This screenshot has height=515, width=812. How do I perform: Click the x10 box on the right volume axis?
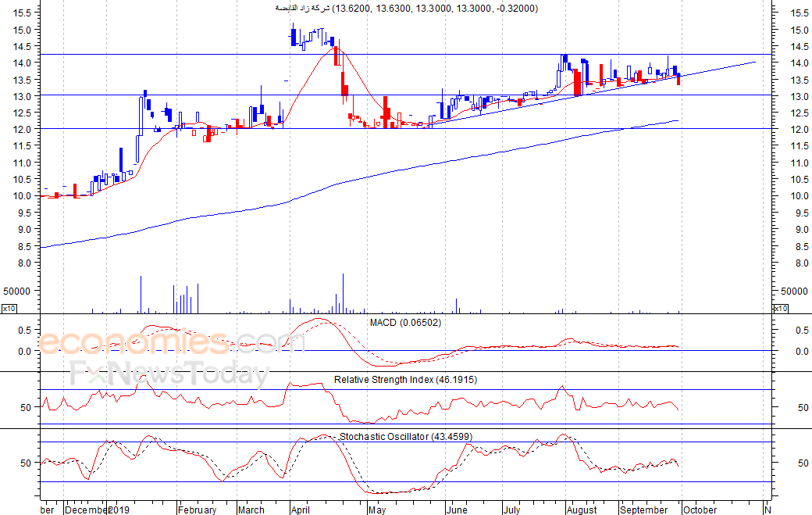781,309
